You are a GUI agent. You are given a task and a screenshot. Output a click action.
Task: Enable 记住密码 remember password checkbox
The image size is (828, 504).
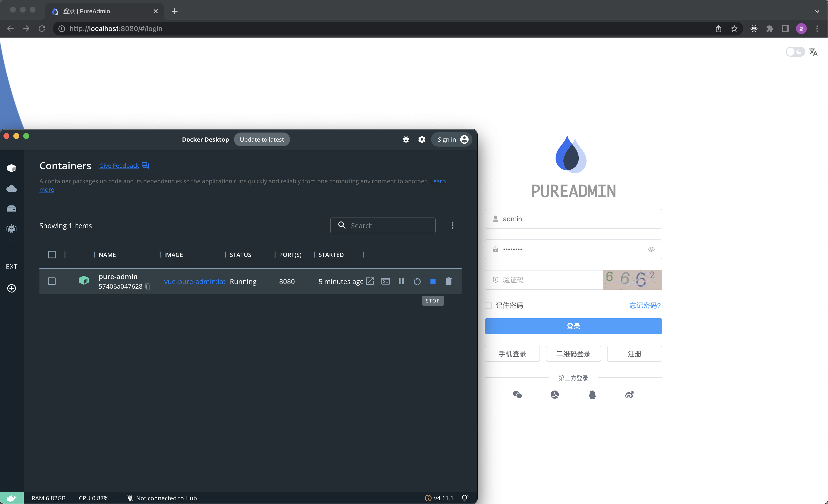(x=488, y=305)
